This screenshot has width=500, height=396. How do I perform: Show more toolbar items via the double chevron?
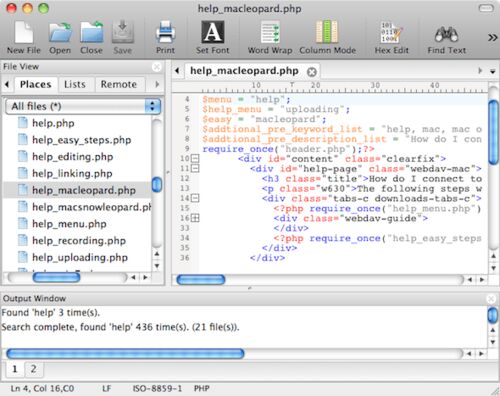(492, 37)
